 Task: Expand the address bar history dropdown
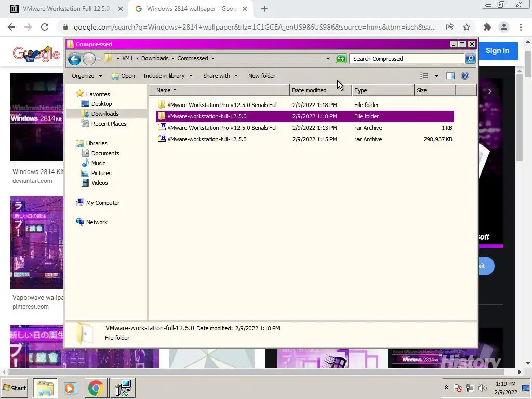coord(328,59)
